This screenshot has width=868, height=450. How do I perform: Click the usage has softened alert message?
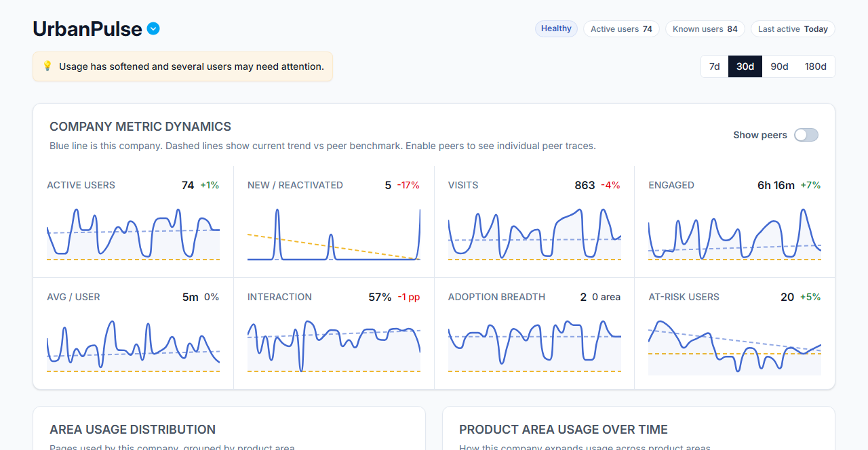(191, 66)
